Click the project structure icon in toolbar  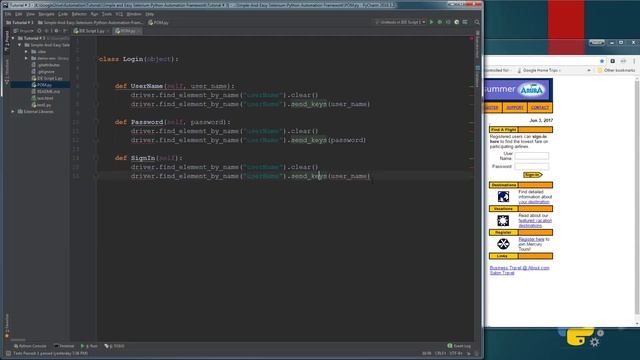pos(465,22)
